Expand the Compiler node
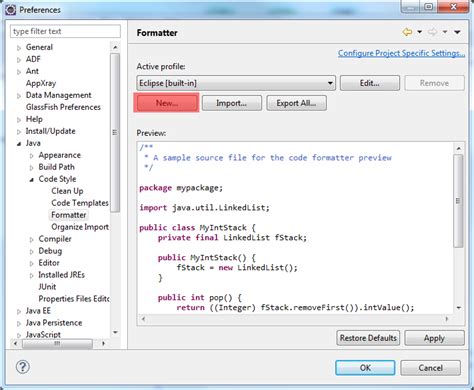474x390 pixels. pos(32,240)
